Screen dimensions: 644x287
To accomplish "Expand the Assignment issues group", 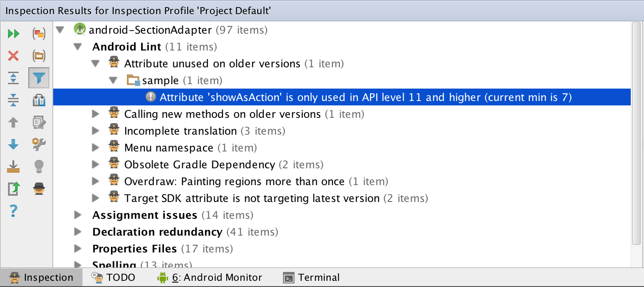I will pos(78,215).
